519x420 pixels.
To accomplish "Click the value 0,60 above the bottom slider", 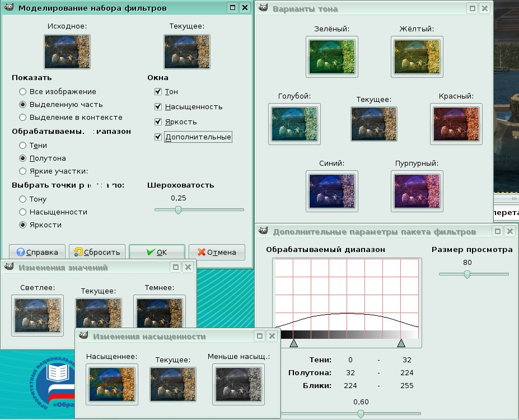I will 361,402.
